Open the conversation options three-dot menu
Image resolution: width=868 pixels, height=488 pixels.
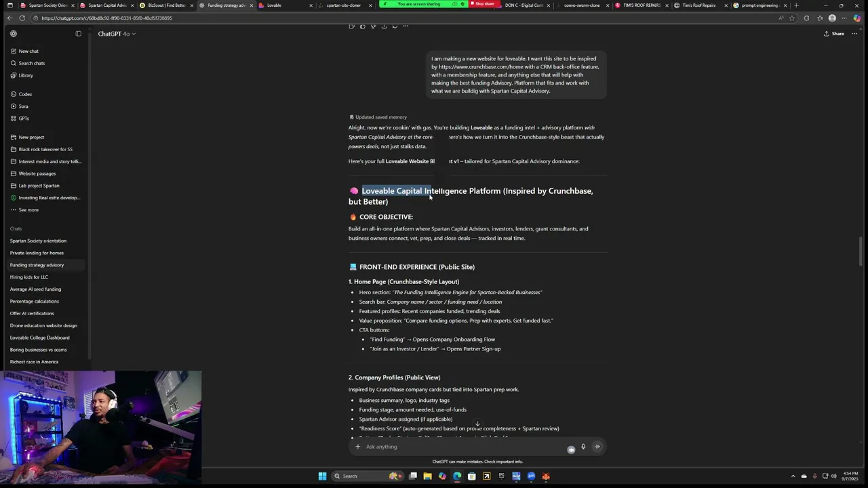click(855, 33)
